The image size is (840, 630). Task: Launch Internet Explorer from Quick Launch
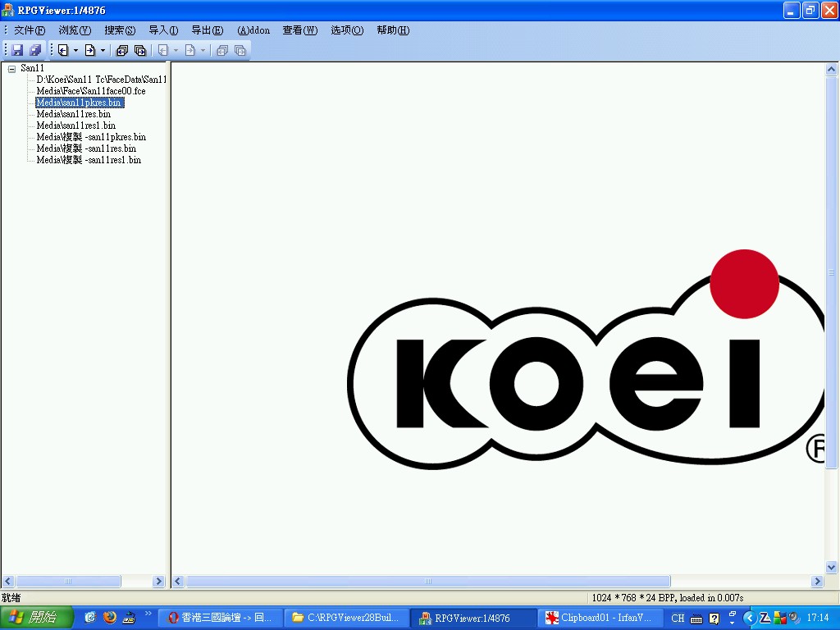tap(90, 618)
